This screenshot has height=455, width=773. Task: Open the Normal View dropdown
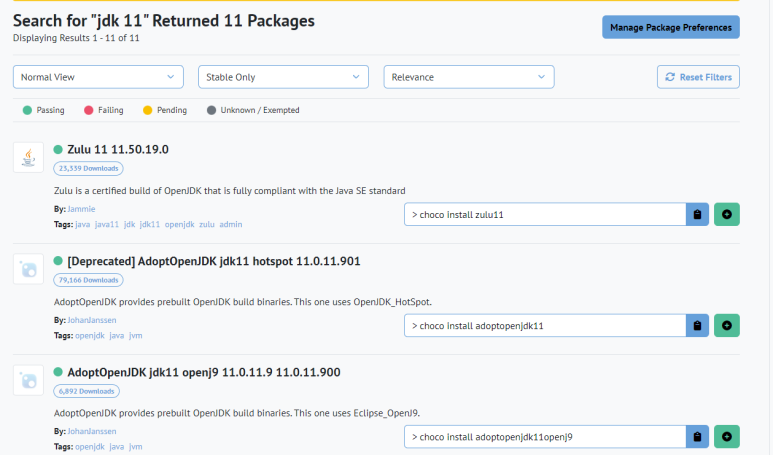(x=98, y=77)
